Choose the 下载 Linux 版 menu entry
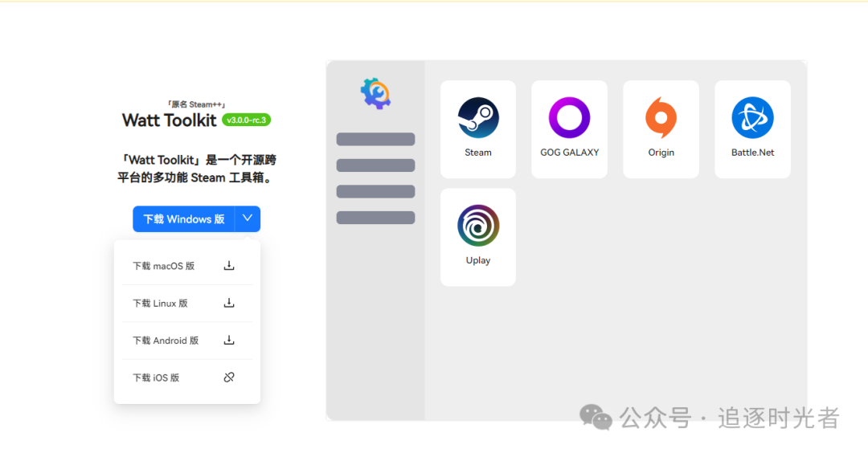The image size is (868, 453). [187, 303]
